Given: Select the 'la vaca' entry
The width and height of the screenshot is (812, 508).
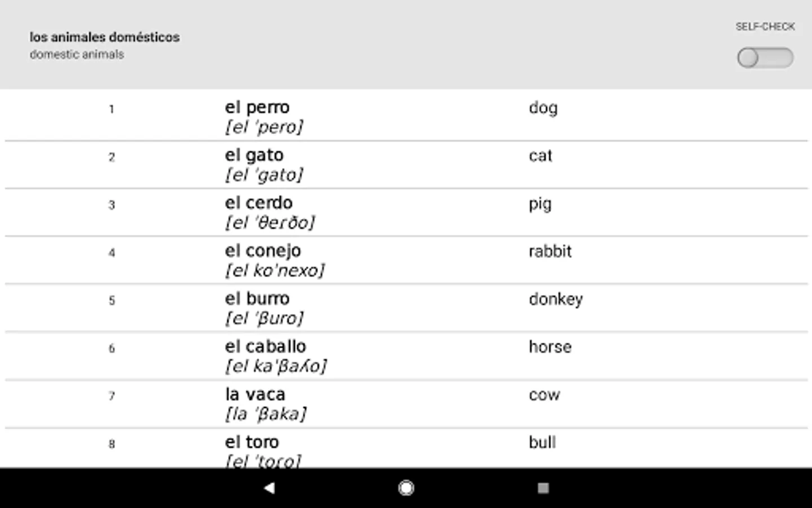Looking at the screenshot, I should [255, 394].
